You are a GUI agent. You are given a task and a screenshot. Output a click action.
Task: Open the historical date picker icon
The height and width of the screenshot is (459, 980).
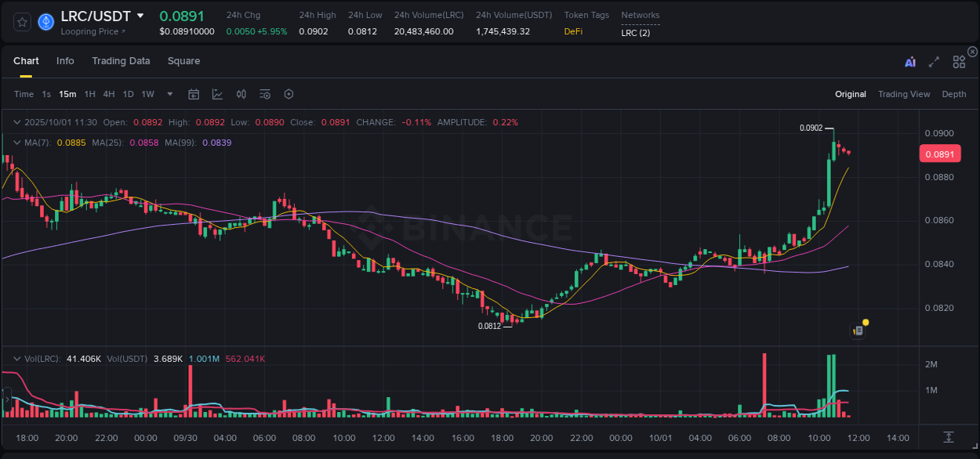click(194, 93)
